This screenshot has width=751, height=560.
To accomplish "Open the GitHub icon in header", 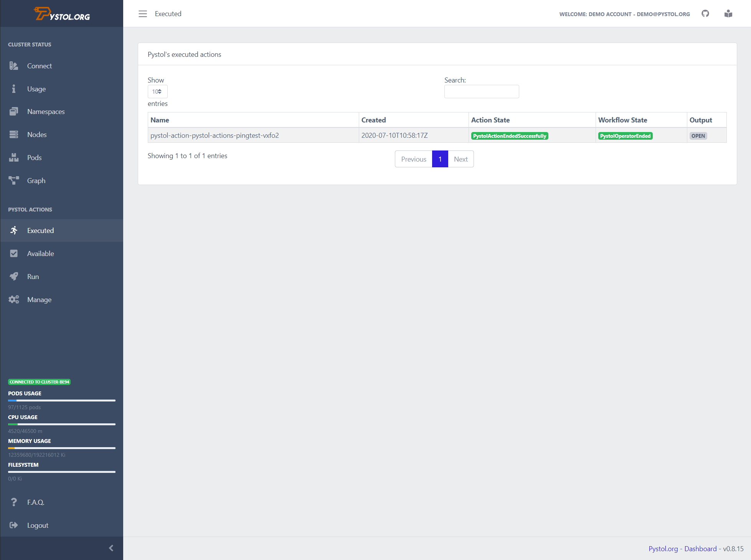I will click(x=705, y=14).
